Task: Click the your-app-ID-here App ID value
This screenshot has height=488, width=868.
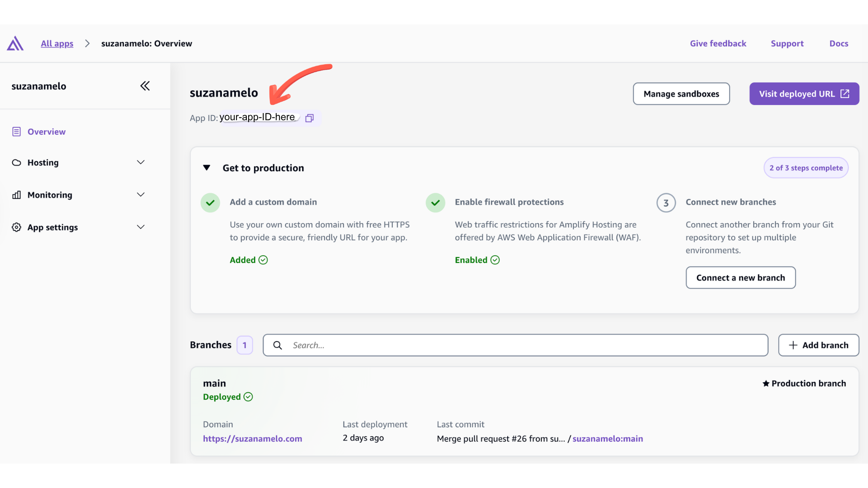Action: pos(257,117)
